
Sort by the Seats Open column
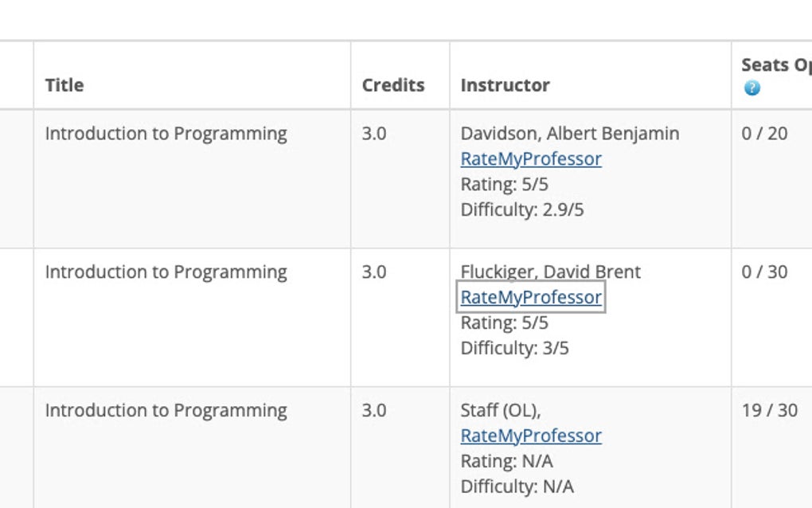click(772, 64)
